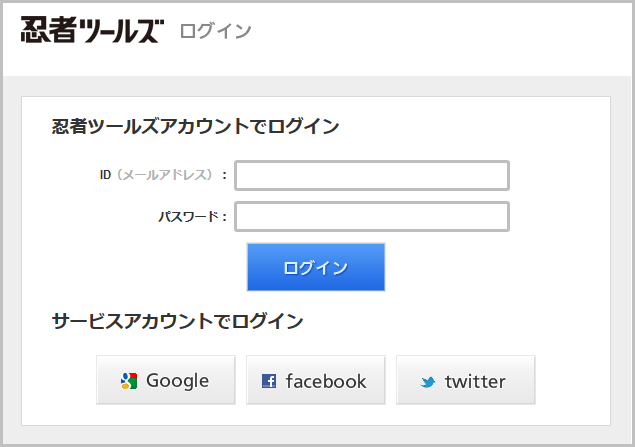Click the 忍者ツールズ logo
This screenshot has width=635, height=447.
click(x=90, y=30)
